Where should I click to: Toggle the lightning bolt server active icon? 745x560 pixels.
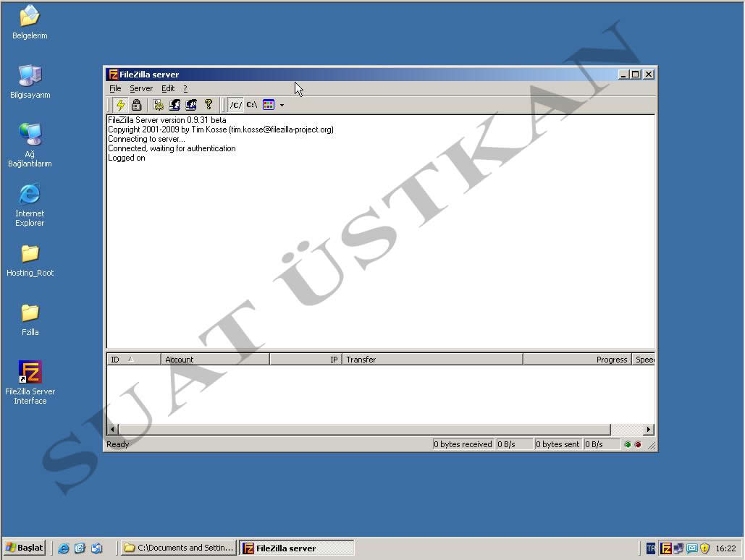(x=120, y=104)
